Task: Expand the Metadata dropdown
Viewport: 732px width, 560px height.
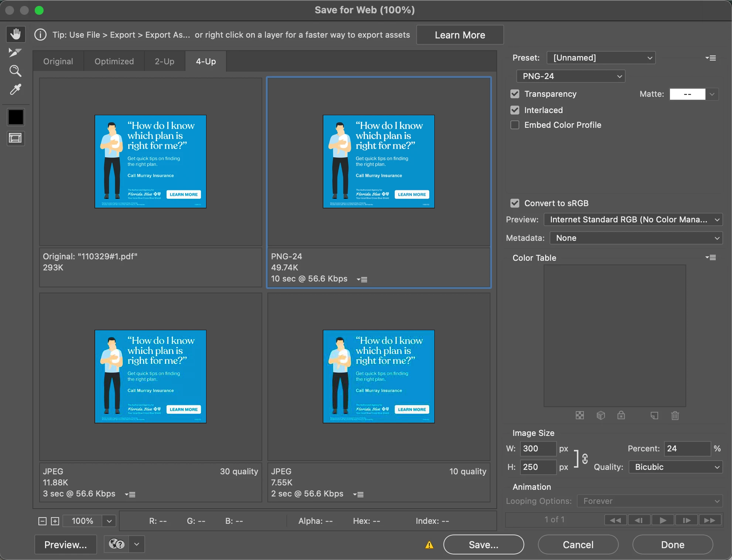Action: (x=636, y=238)
